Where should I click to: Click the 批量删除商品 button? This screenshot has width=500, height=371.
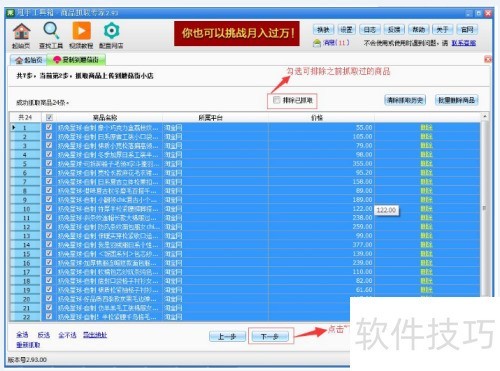(x=456, y=100)
